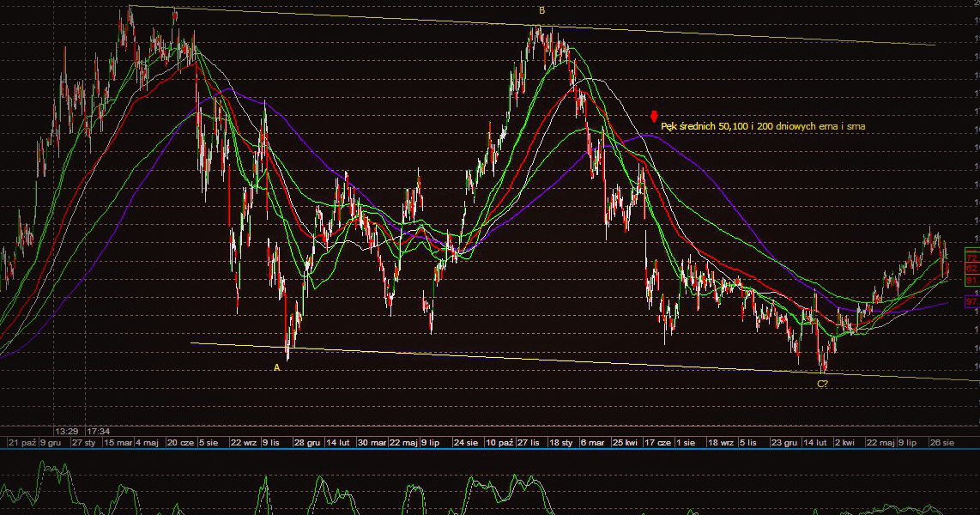Click the green 91 price tag
Image resolution: width=980 pixels, height=515 pixels.
tap(971, 281)
